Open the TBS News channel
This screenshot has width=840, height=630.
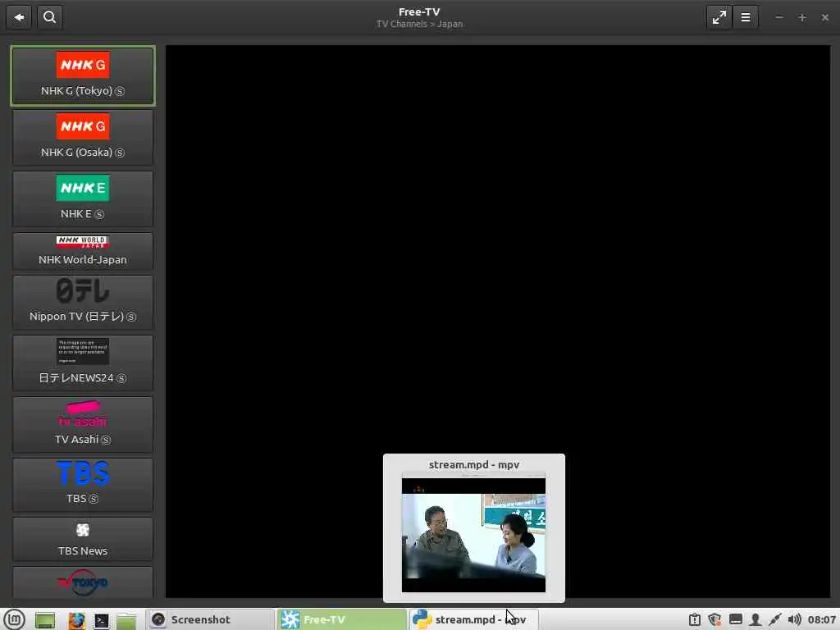(83, 538)
